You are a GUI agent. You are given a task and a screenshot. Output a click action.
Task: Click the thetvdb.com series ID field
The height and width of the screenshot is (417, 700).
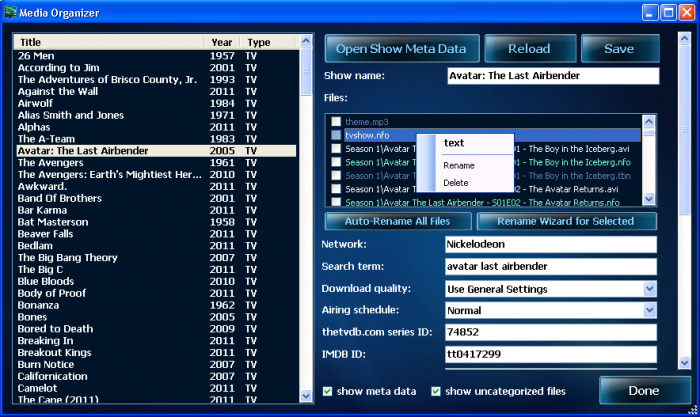click(551, 332)
